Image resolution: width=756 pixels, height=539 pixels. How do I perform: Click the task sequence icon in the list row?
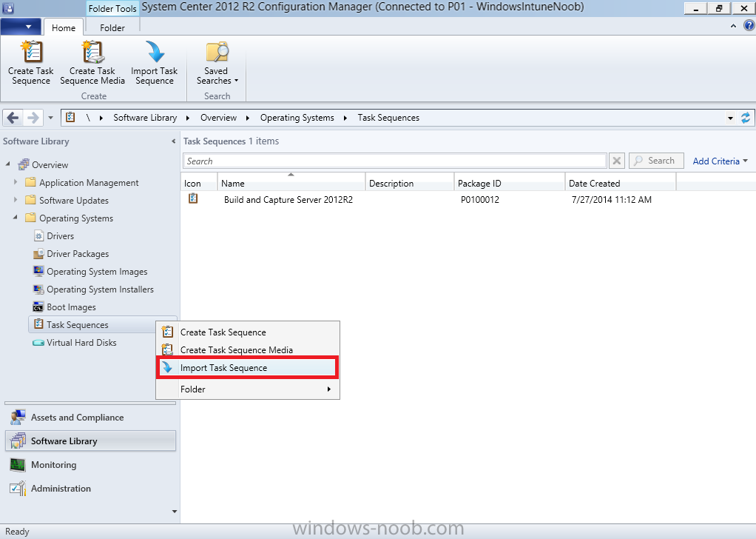[193, 198]
